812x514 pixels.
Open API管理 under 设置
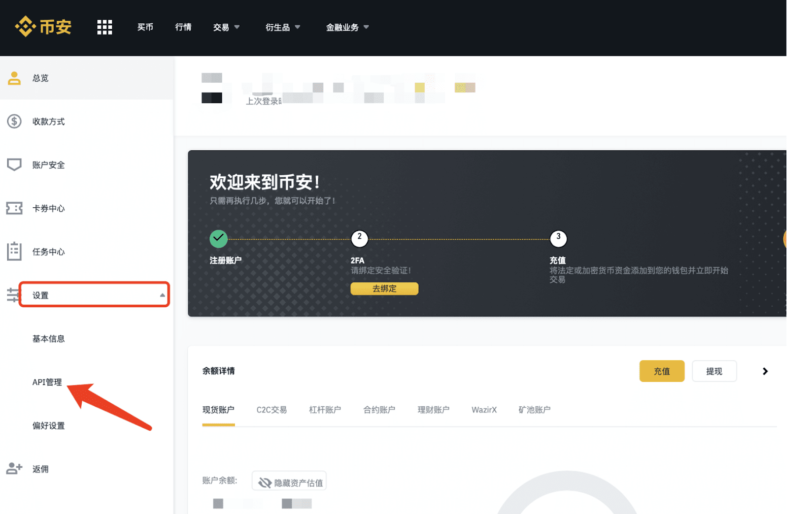pos(47,382)
